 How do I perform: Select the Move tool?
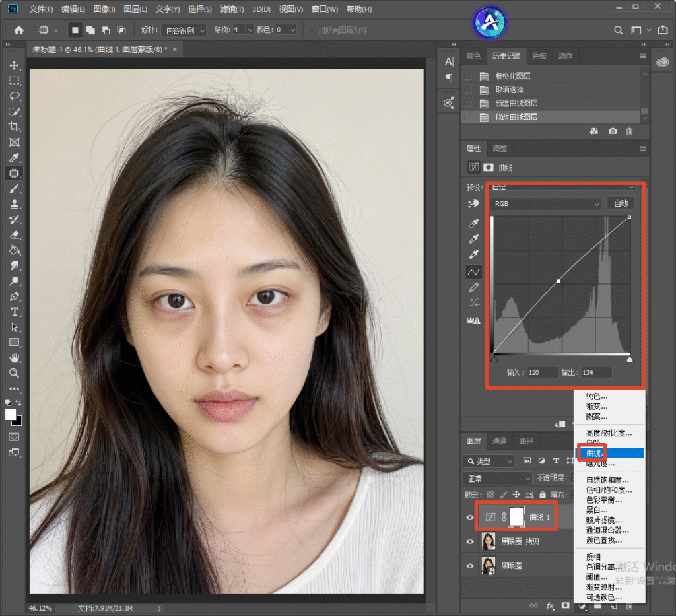coord(15,65)
